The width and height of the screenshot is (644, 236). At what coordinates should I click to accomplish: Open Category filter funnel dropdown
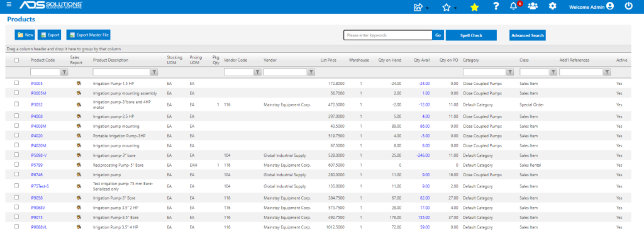(510, 72)
